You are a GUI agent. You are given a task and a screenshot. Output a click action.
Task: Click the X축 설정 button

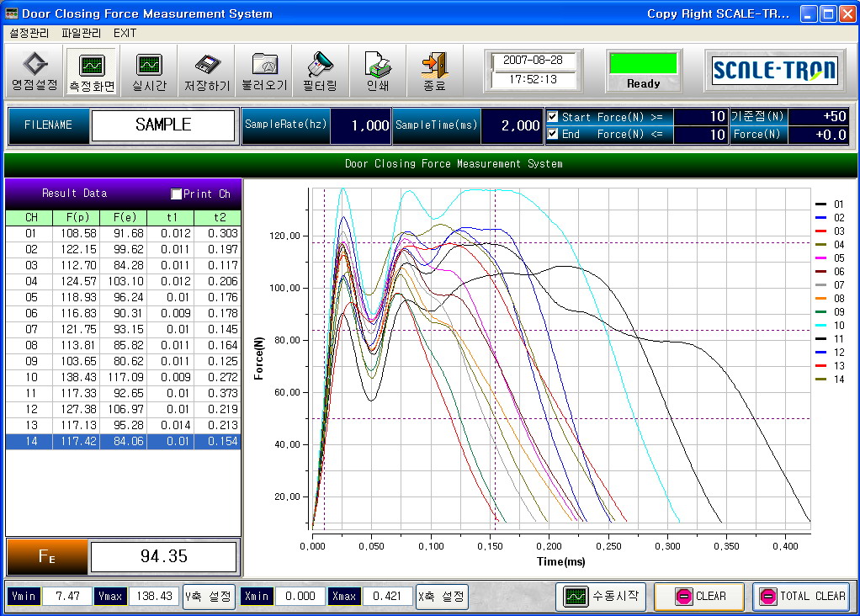441,597
